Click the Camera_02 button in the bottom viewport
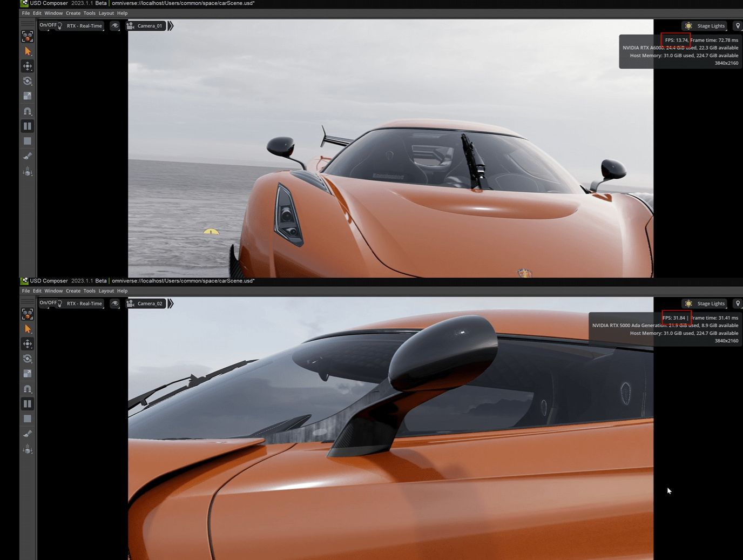Image resolution: width=743 pixels, height=560 pixels. [145, 303]
